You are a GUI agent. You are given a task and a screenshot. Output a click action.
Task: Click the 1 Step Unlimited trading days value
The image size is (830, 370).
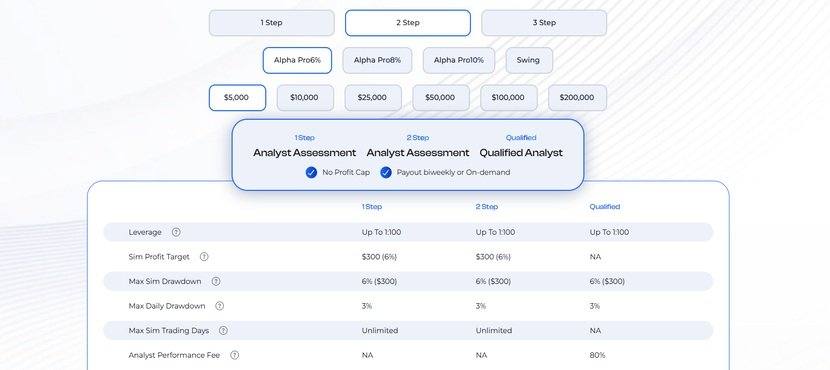[380, 330]
